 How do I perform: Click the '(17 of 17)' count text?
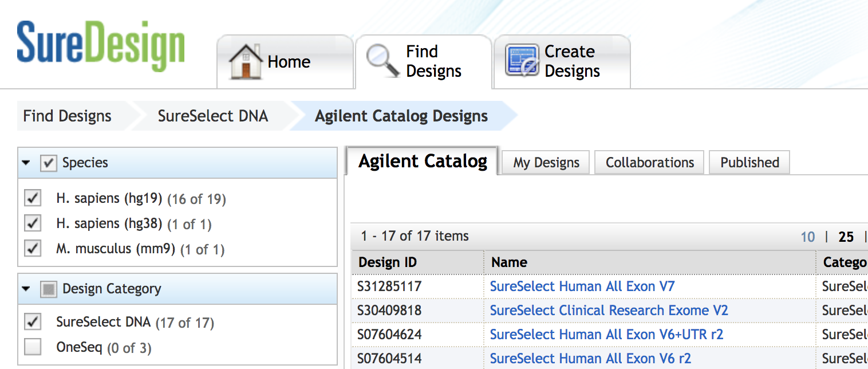(x=184, y=323)
